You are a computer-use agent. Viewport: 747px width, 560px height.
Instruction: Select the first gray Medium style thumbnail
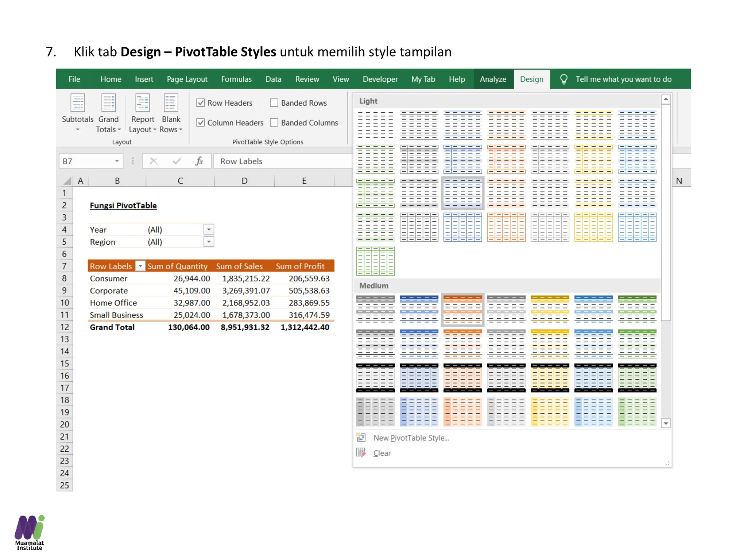375,310
